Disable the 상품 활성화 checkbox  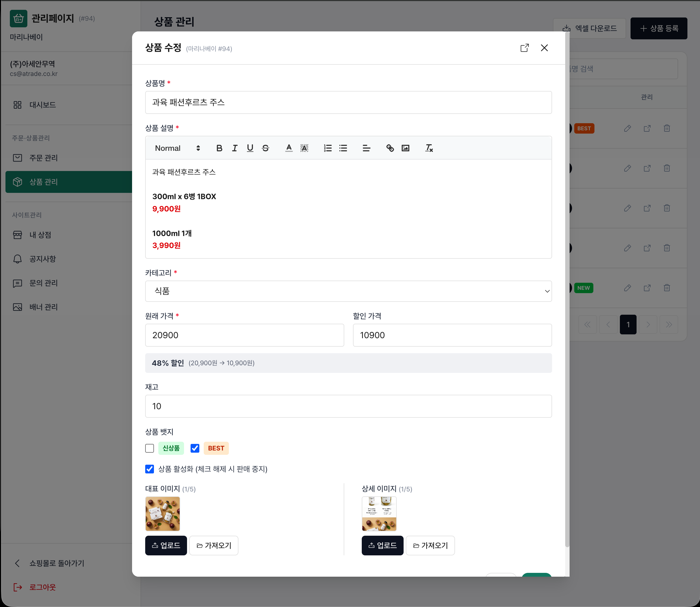(150, 469)
